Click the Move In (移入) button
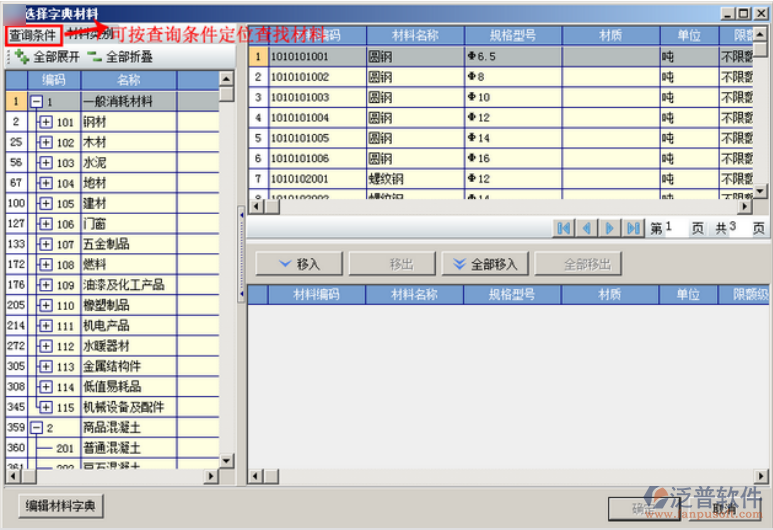Image resolution: width=773 pixels, height=530 pixels. 299,264
